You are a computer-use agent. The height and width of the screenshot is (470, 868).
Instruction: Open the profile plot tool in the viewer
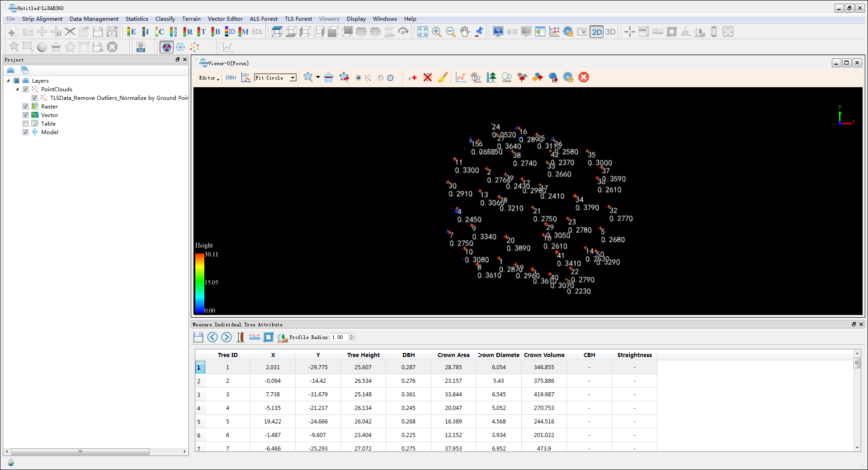click(x=460, y=77)
